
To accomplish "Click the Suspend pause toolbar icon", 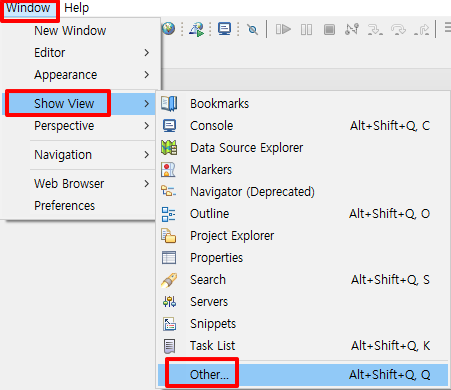I will pyautogui.click(x=306, y=30).
